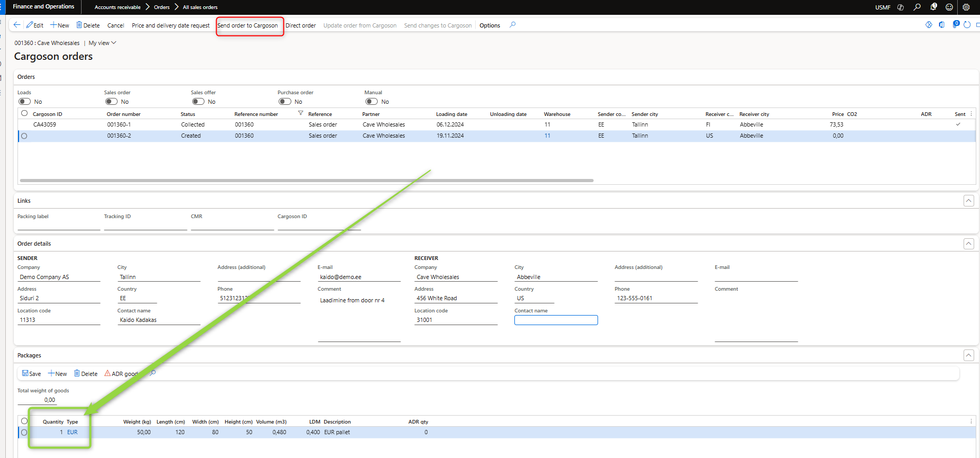
Task: Select row 001360-2 radio marker
Action: pyautogui.click(x=24, y=136)
